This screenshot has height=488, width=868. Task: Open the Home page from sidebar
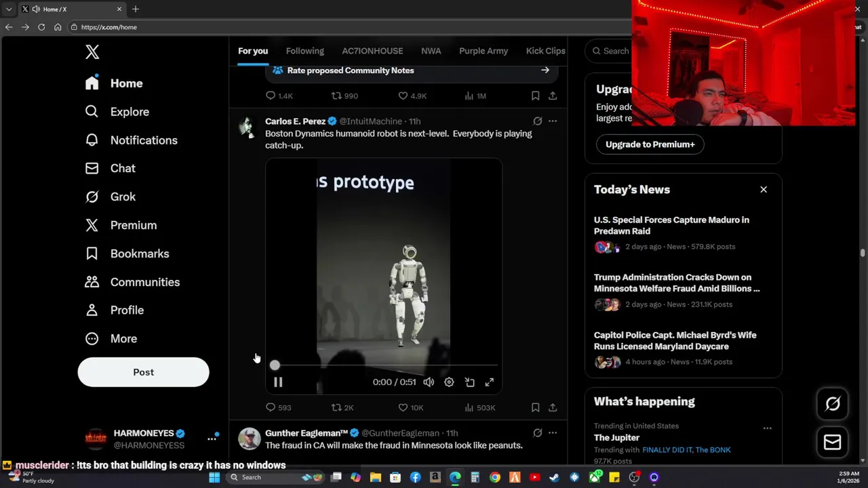[x=114, y=83]
